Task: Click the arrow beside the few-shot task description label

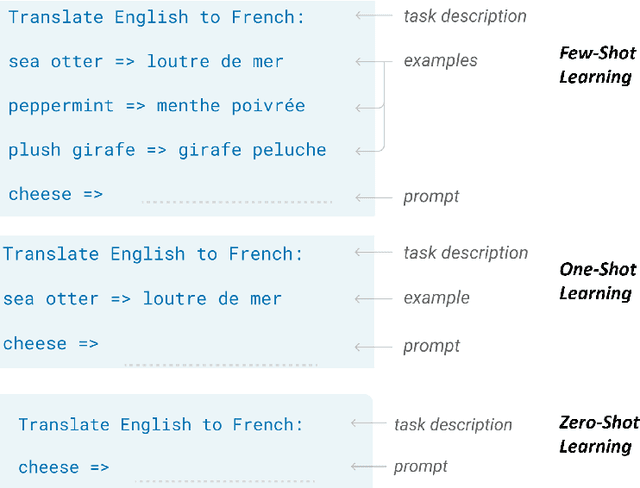Action: tap(373, 16)
